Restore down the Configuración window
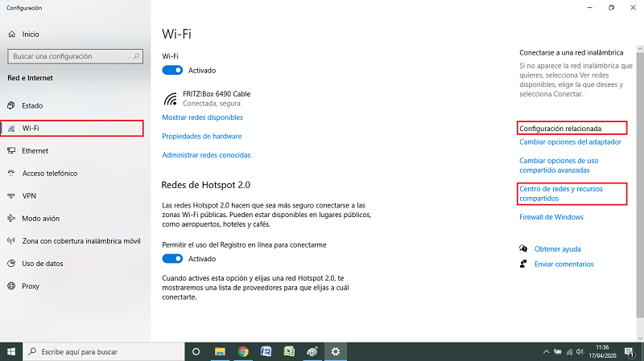Screen dimensions: 644x361 tap(611, 7)
